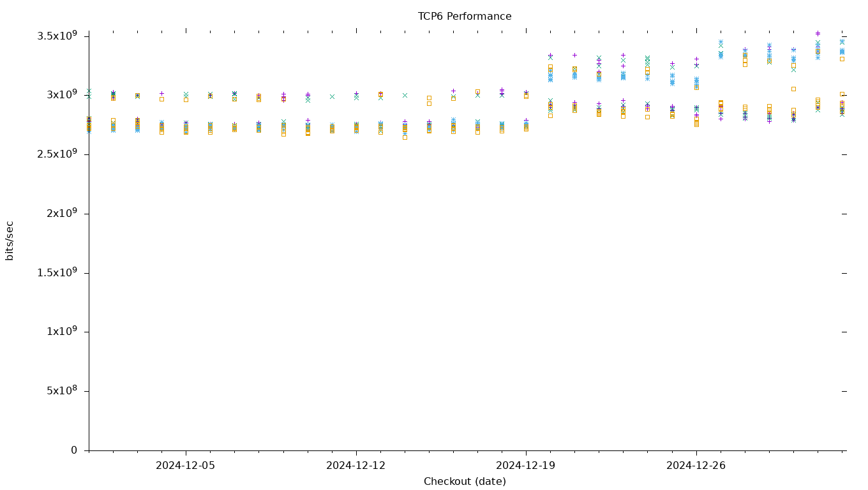Click the 0 y-axis value

(x=74, y=450)
